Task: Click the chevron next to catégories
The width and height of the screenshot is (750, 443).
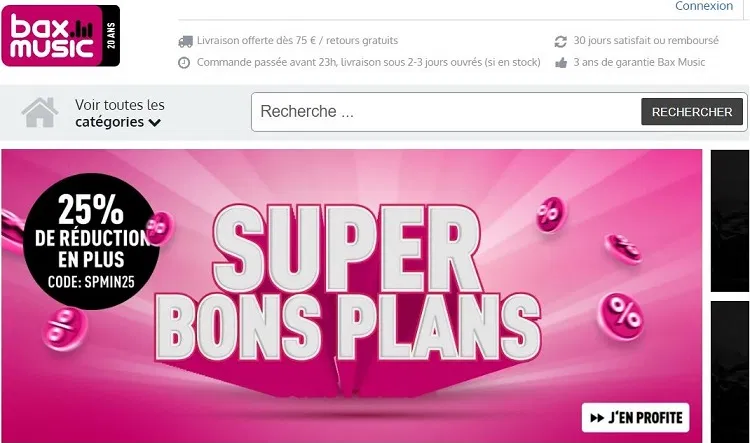Action: (x=154, y=122)
